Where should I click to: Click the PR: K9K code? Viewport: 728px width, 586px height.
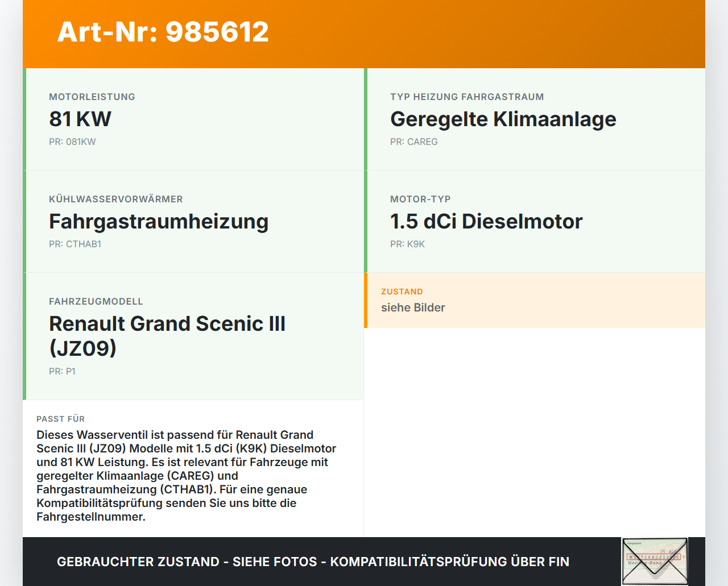pyautogui.click(x=407, y=244)
